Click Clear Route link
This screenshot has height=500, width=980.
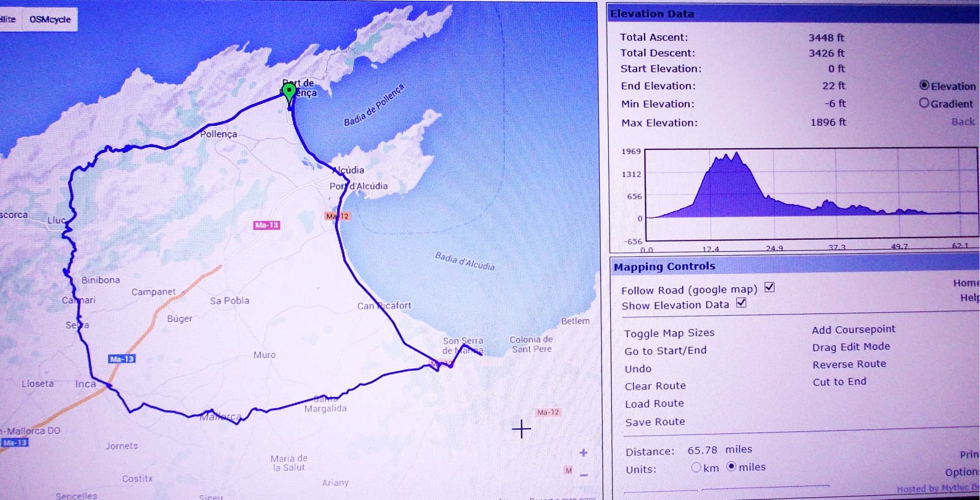pos(655,386)
